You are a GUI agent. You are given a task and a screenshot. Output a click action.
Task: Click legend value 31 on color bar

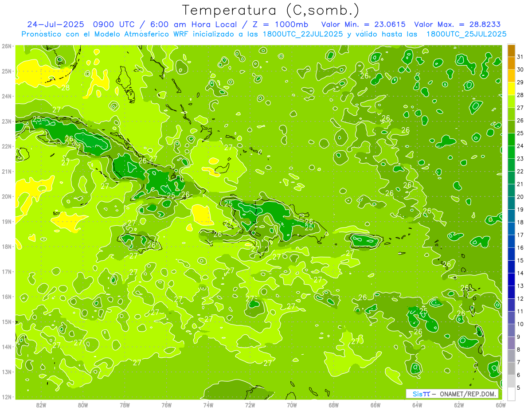(520, 57)
